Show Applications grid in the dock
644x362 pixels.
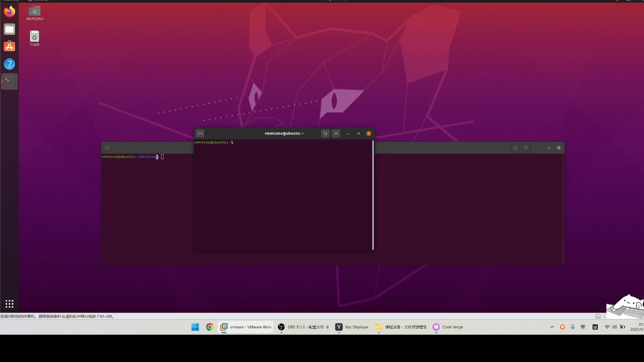10,304
